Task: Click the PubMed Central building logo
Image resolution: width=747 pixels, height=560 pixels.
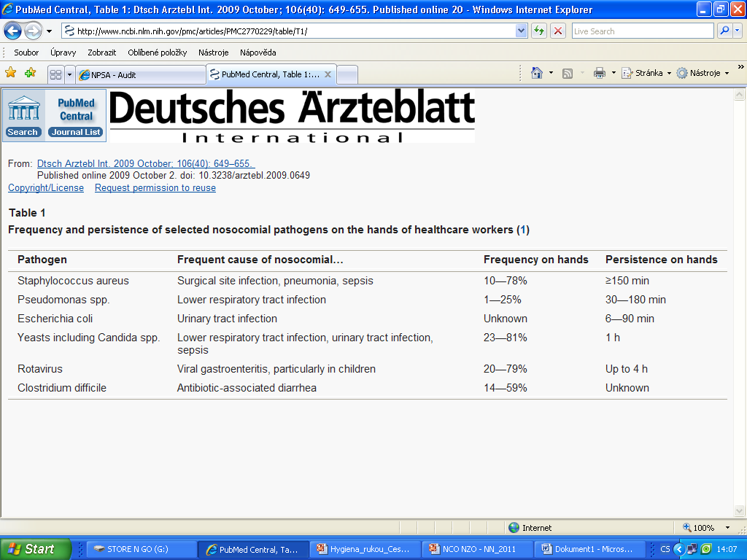Action: tap(24, 108)
